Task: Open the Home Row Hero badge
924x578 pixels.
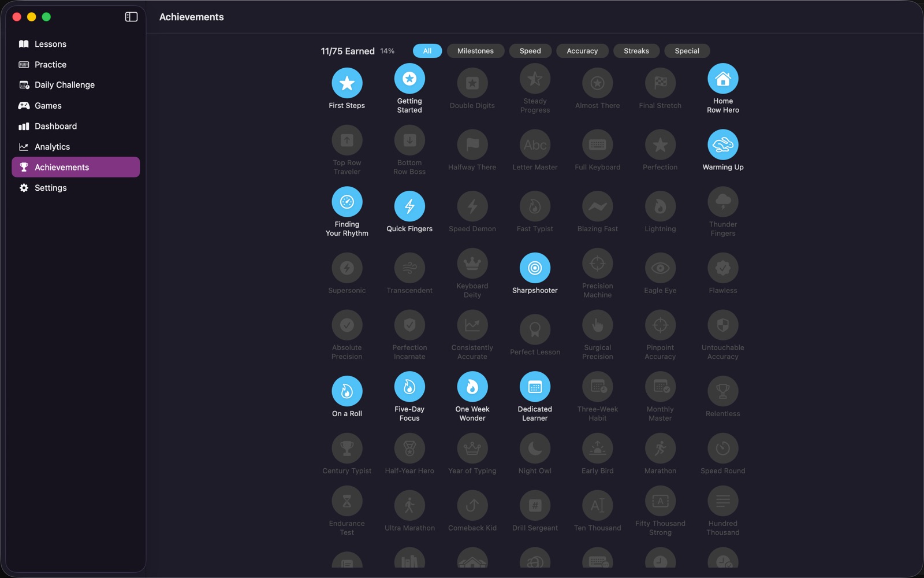Action: [722, 79]
